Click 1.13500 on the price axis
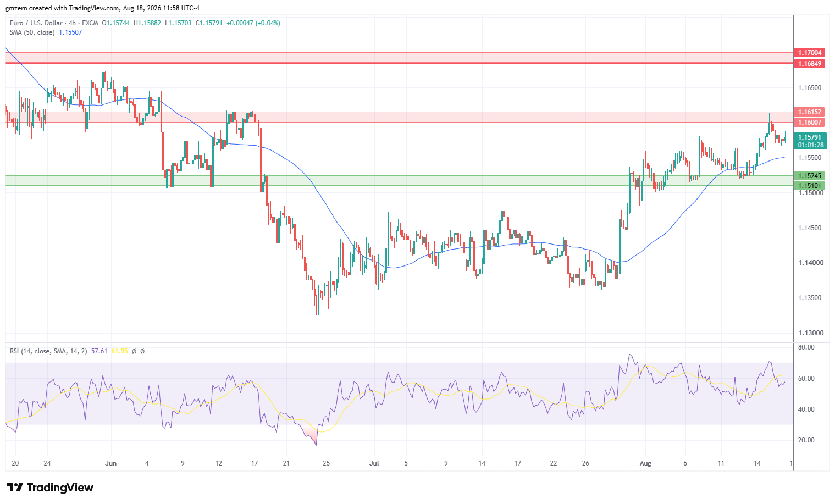The height and width of the screenshot is (504, 835). [x=809, y=298]
